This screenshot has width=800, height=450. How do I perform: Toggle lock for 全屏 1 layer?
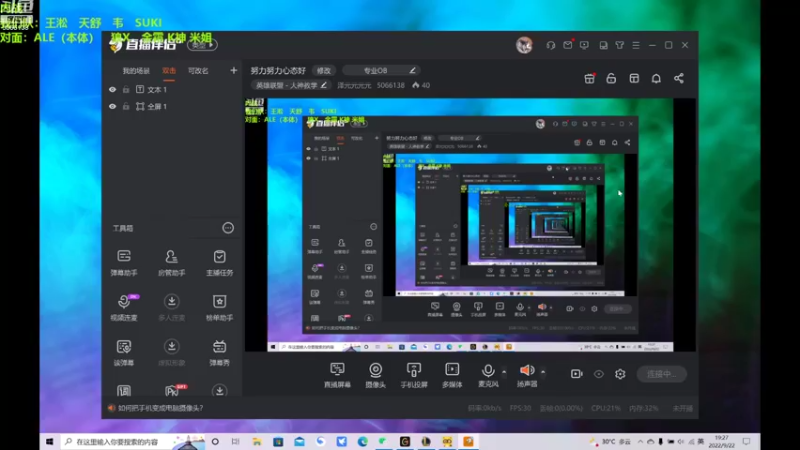(x=126, y=107)
